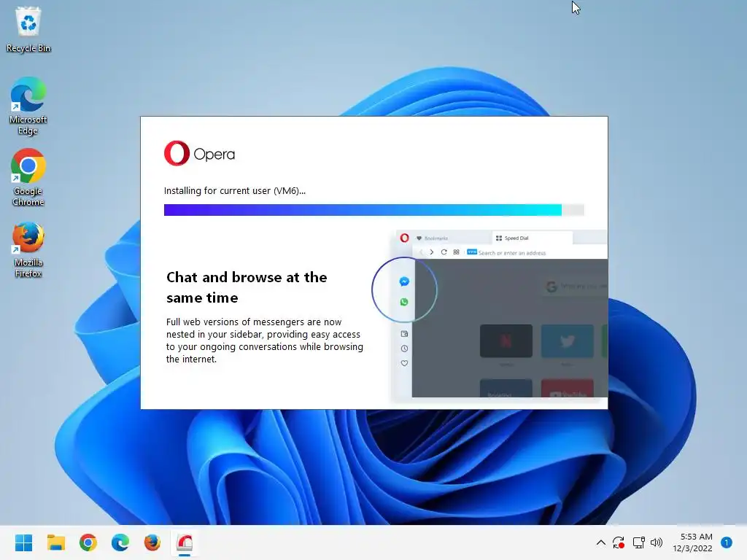Click the update sync tray icon
The image size is (747, 560).
tap(619, 542)
